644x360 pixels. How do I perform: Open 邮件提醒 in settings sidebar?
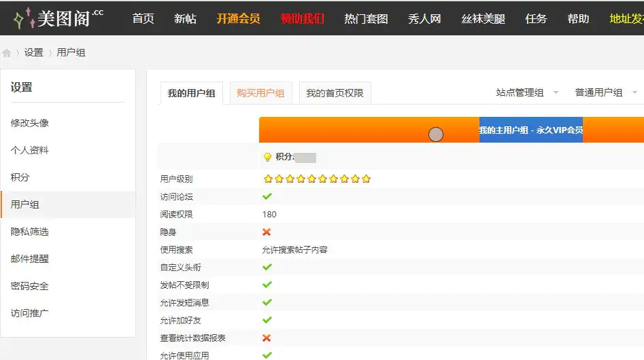(29, 259)
